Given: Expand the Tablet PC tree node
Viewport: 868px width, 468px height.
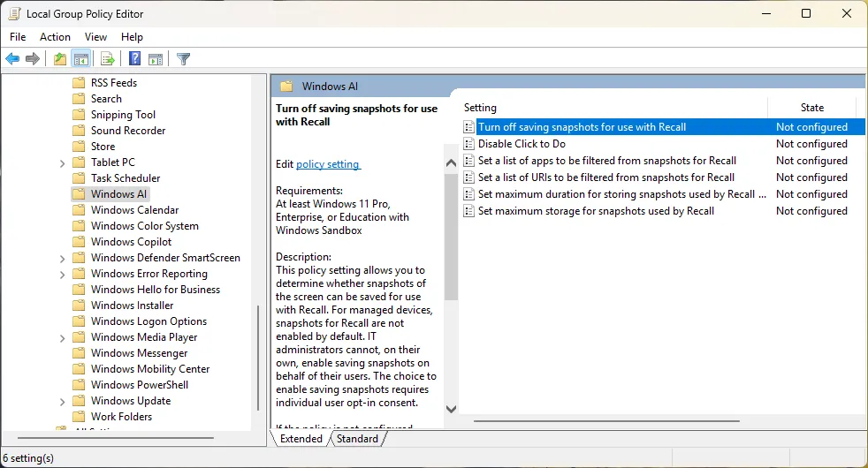Looking at the screenshot, I should click(x=62, y=163).
